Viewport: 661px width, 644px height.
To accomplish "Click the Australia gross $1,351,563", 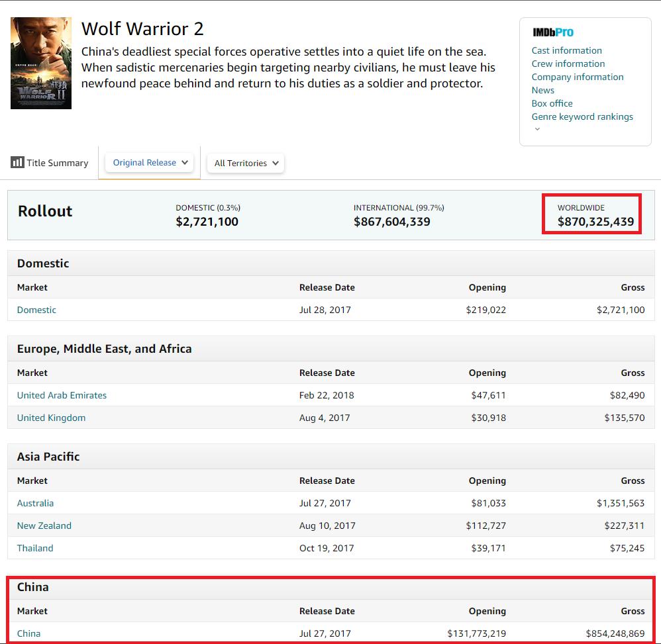I will tap(621, 503).
